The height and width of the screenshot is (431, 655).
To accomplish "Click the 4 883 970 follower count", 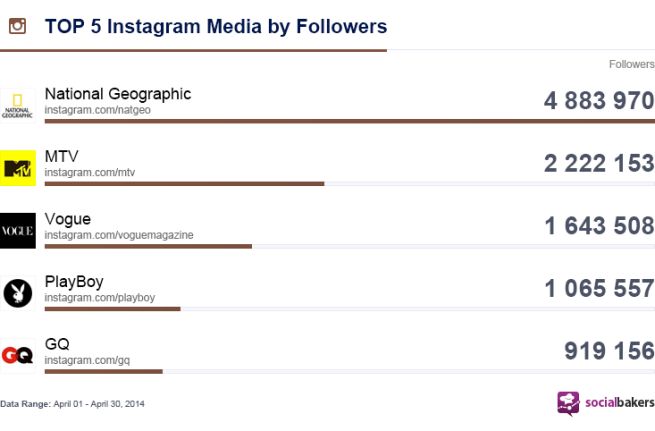I will (x=598, y=101).
